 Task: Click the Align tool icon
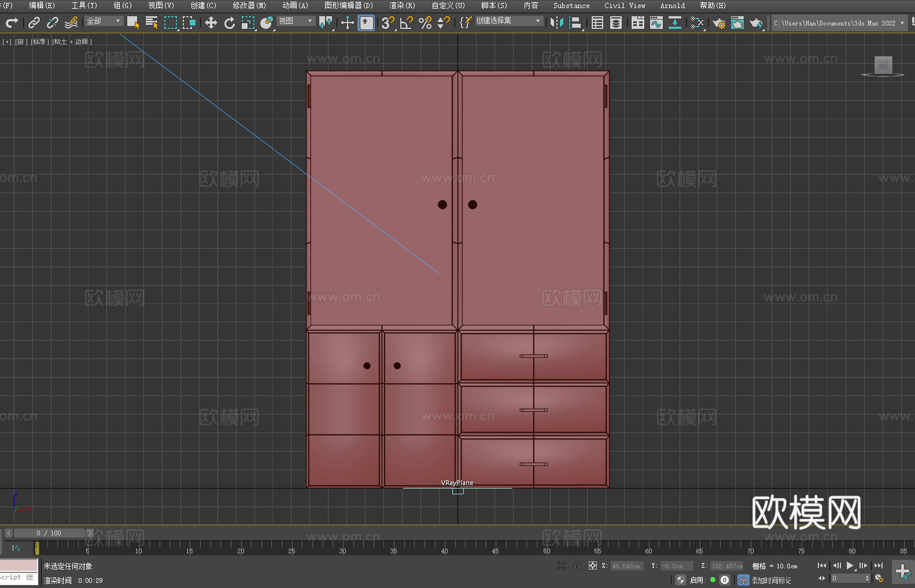click(575, 23)
